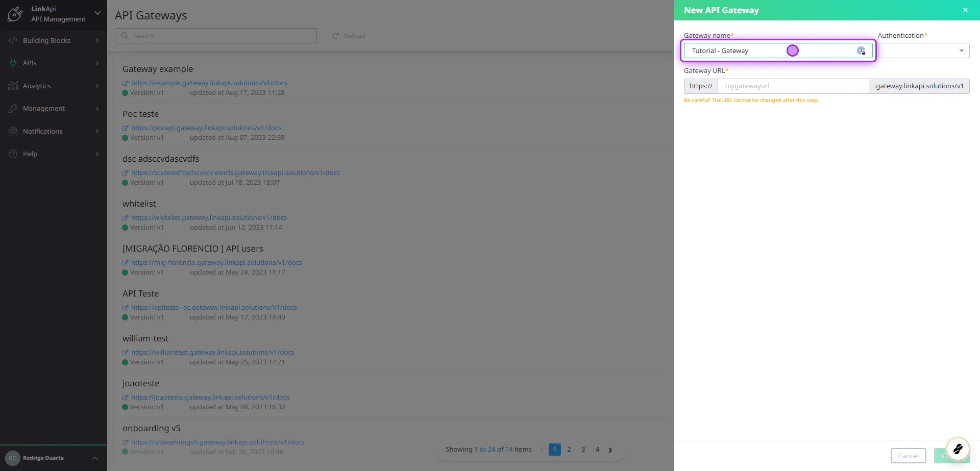Click the LinkApi plug logo
The image size is (980, 471).
15,14
